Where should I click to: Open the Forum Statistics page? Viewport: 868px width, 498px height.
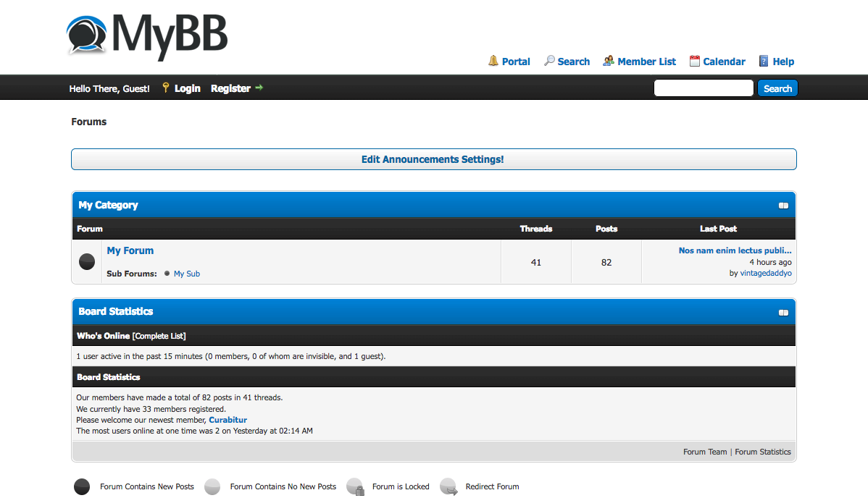click(763, 452)
